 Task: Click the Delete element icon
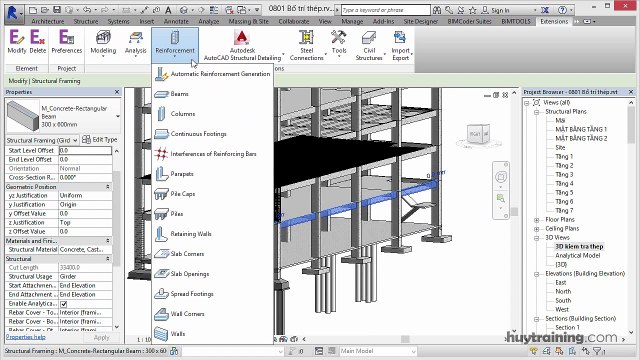[38, 41]
